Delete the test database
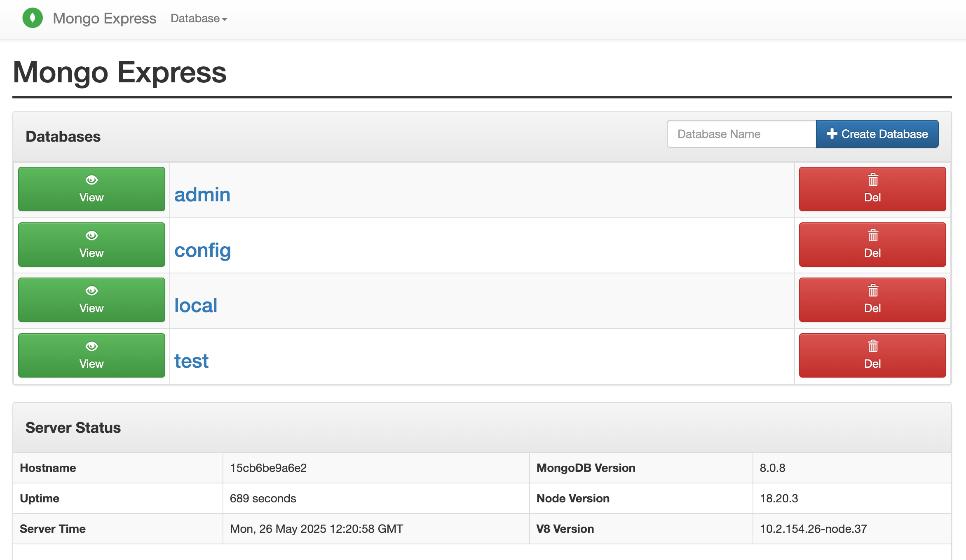Viewport: 966px width, 560px height. coord(872,355)
